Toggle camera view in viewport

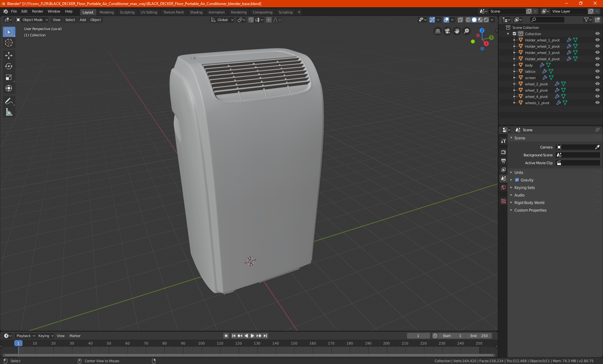click(447, 31)
